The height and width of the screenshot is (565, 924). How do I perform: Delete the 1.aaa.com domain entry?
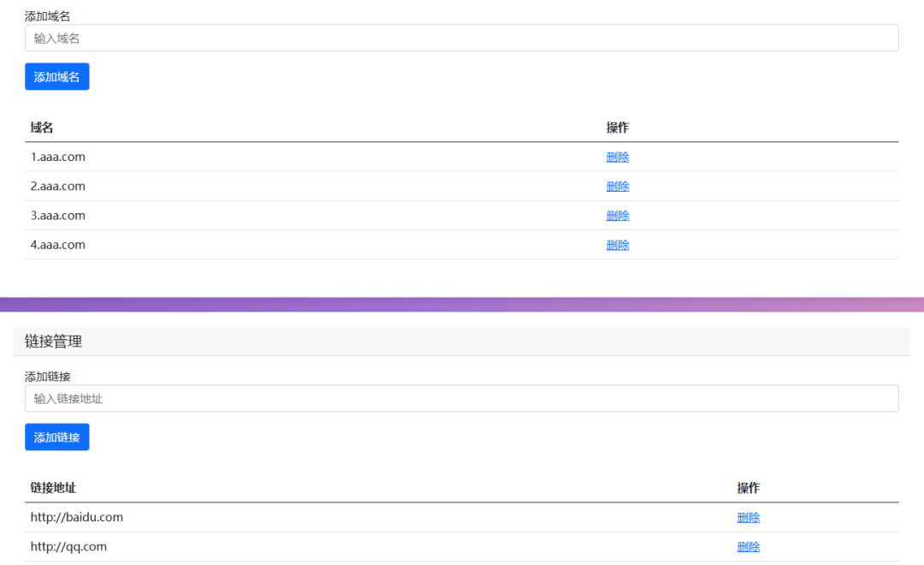click(x=618, y=158)
